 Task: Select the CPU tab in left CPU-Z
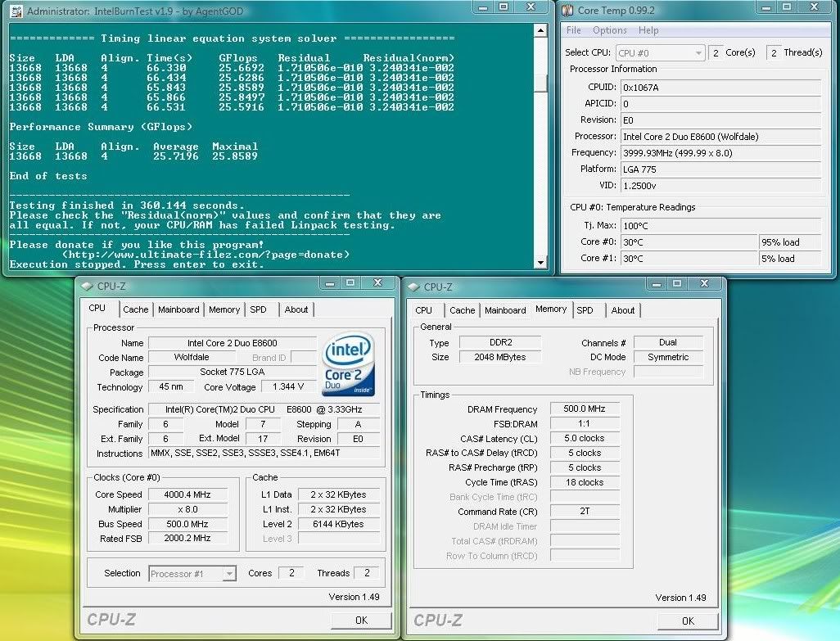97,308
